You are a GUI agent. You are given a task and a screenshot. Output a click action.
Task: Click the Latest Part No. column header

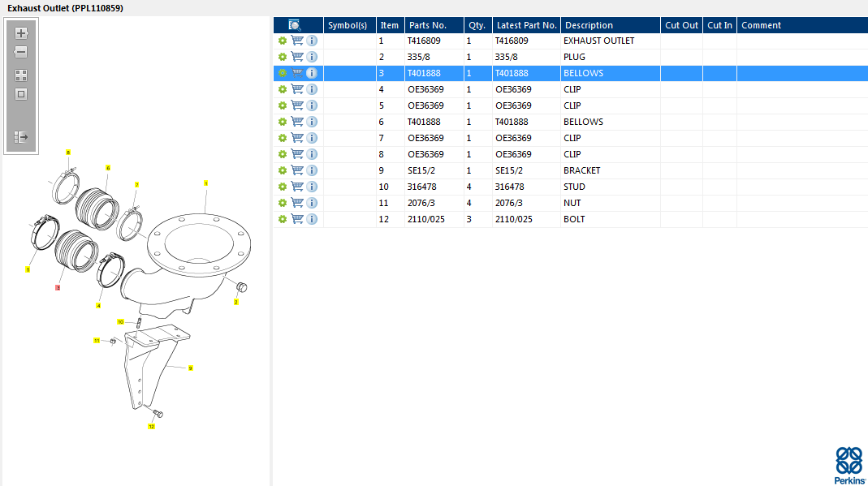click(x=526, y=25)
